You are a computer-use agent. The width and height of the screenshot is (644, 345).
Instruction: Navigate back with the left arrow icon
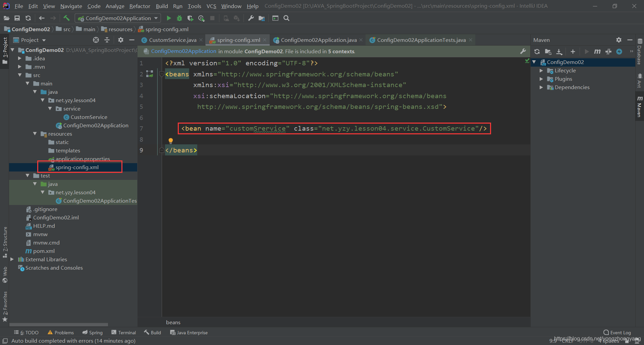click(42, 18)
